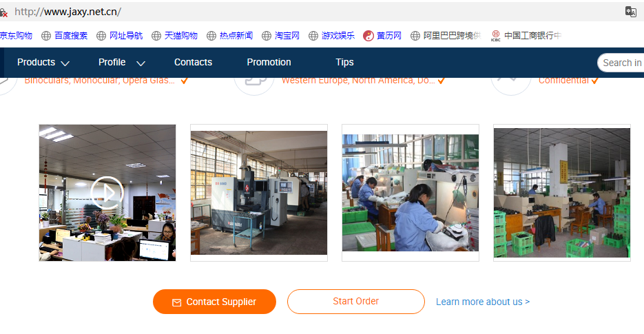The width and height of the screenshot is (644, 334).
Task: Click the browser translate page icon
Action: [x=630, y=12]
